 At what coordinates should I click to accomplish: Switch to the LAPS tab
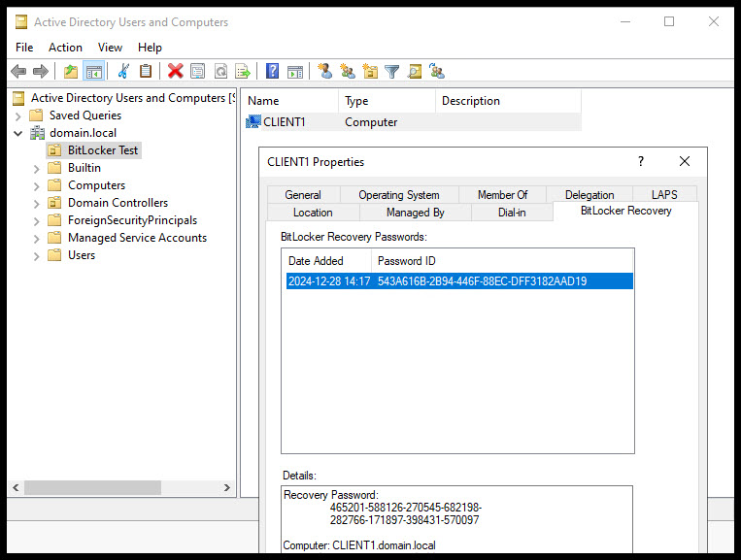(x=664, y=194)
